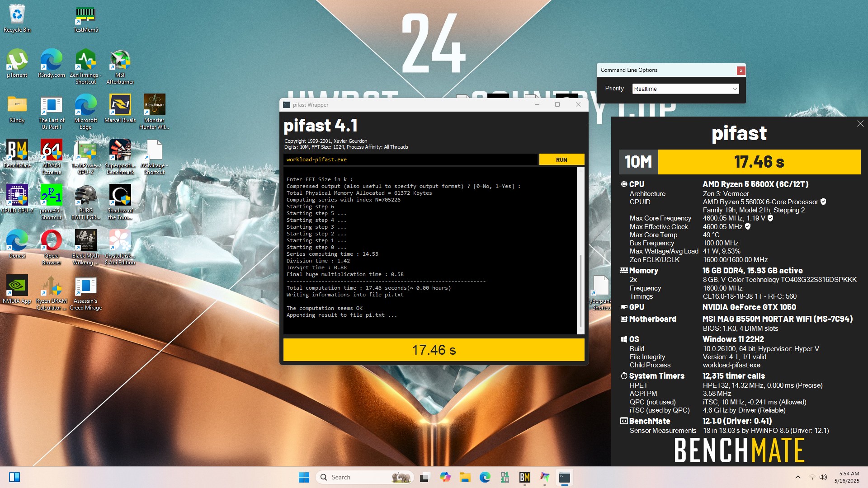Open the Shadow of the Tomb Raider icon
The height and width of the screenshot is (488, 868).
(120, 202)
